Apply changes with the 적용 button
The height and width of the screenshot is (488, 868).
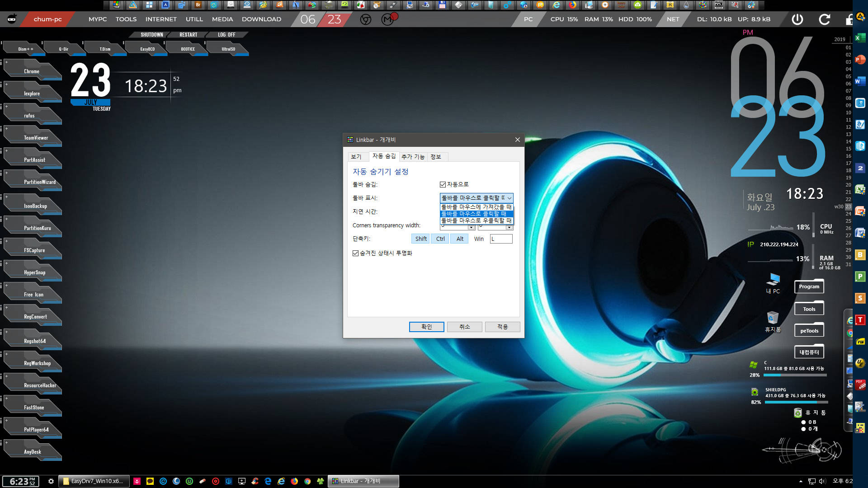503,327
